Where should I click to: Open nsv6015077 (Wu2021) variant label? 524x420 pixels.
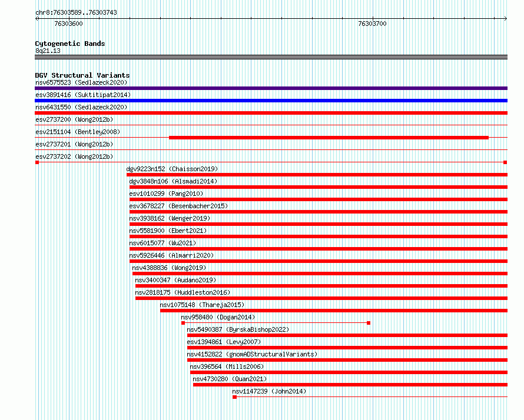162,243
